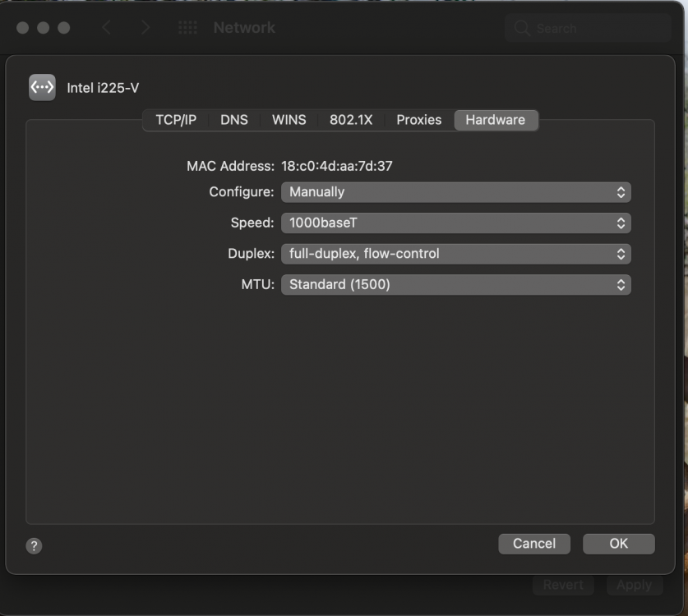
Task: Click the Cancel button
Action: click(534, 544)
